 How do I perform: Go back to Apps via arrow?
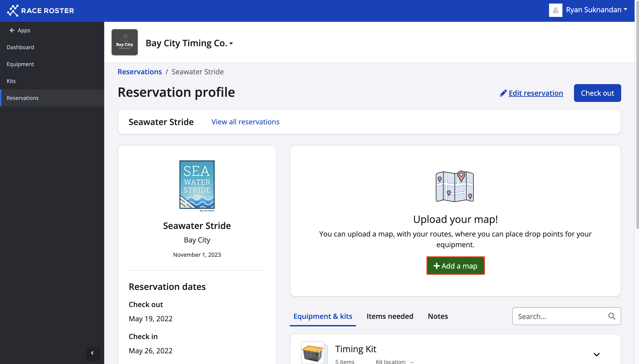point(12,30)
